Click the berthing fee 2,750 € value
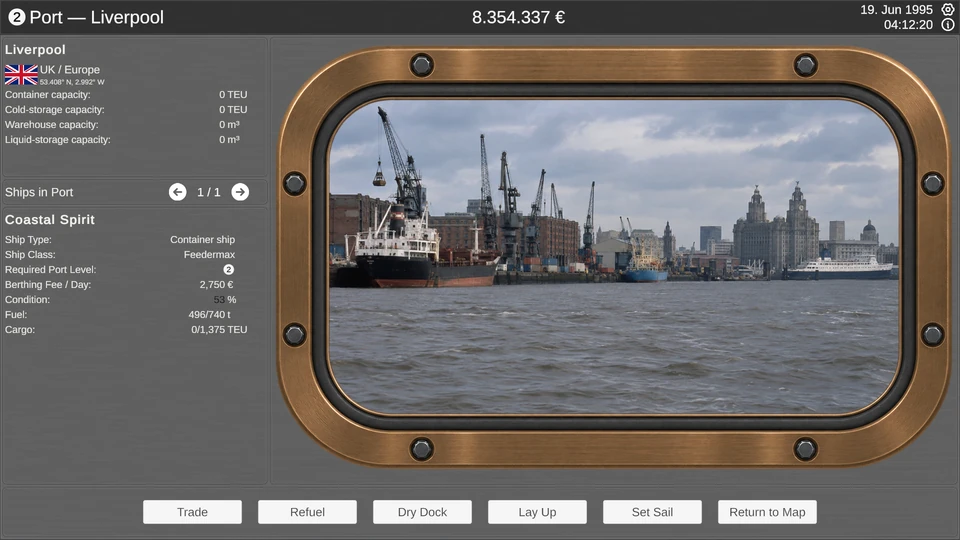The height and width of the screenshot is (540, 960). point(216,285)
